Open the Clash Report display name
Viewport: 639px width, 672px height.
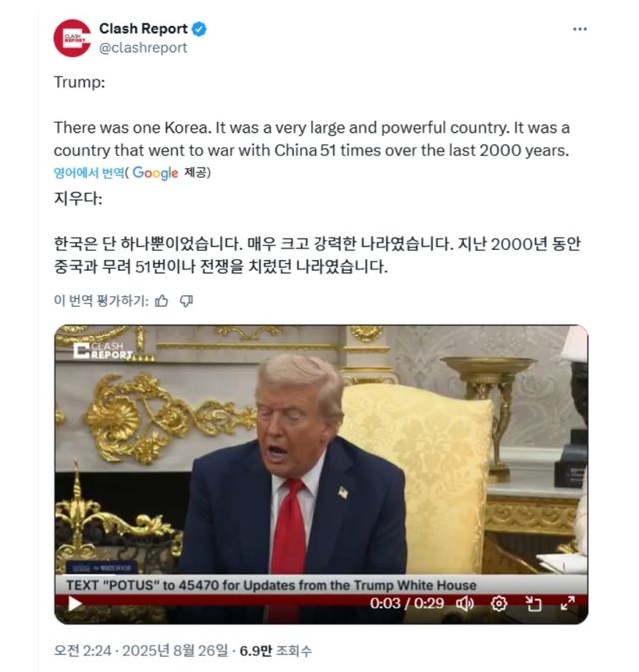pyautogui.click(x=143, y=29)
